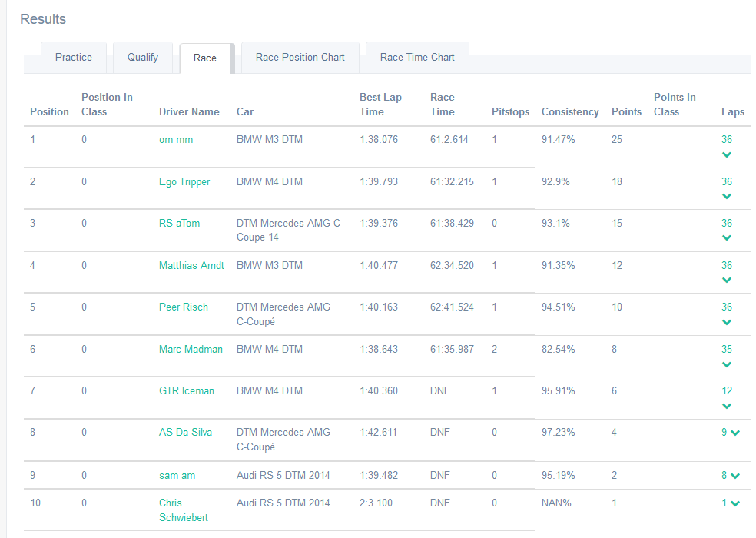Open the Marc Madman driver link

click(x=191, y=350)
